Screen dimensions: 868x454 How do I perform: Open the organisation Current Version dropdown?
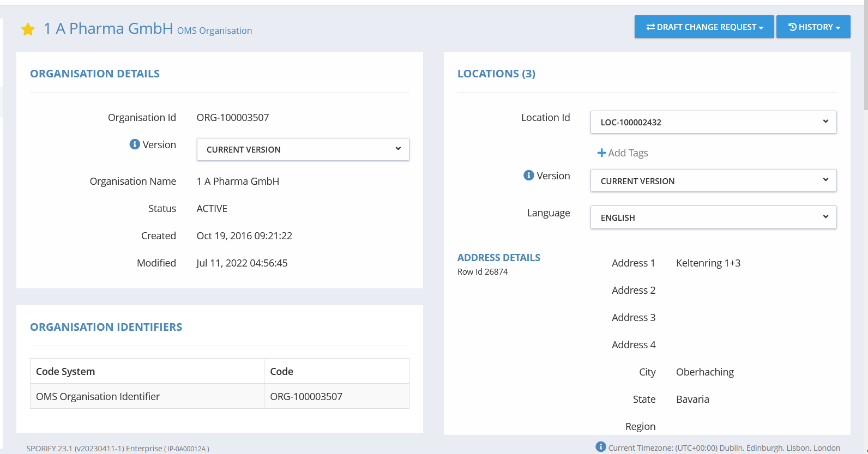tap(303, 149)
